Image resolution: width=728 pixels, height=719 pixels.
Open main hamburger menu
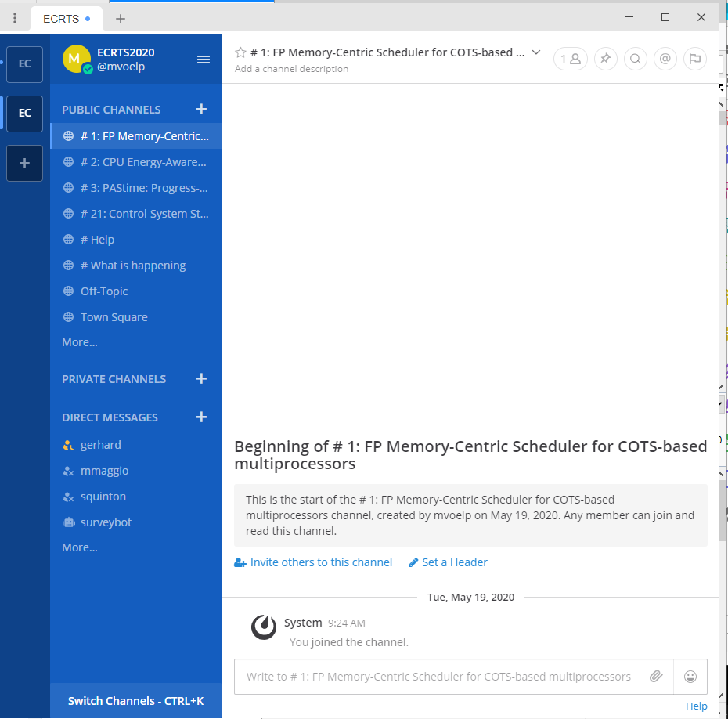point(204,60)
